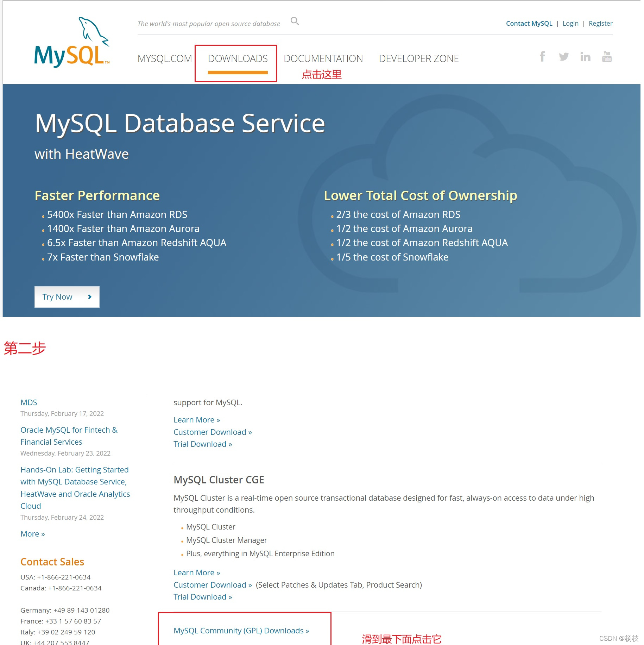Click the 'Germany: +49 89 143 01280' line
The height and width of the screenshot is (645, 644).
pyautogui.click(x=65, y=610)
